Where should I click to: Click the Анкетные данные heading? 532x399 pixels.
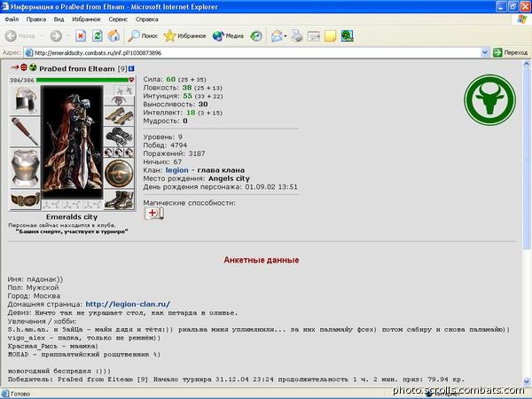[x=262, y=260]
